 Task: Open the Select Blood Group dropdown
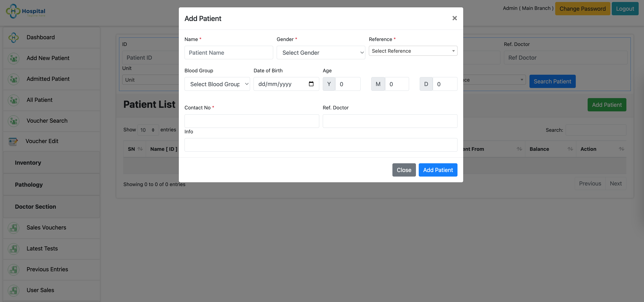pyautogui.click(x=217, y=84)
